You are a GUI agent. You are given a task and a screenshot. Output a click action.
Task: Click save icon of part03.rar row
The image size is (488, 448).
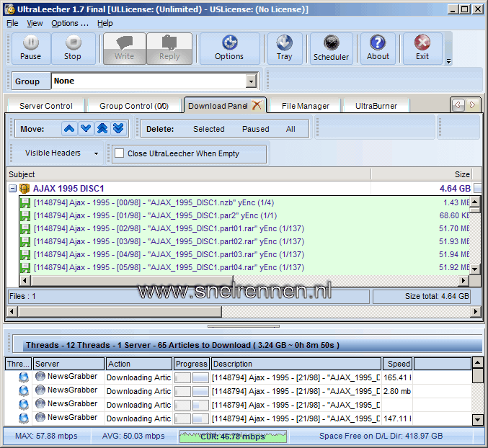coord(25,255)
